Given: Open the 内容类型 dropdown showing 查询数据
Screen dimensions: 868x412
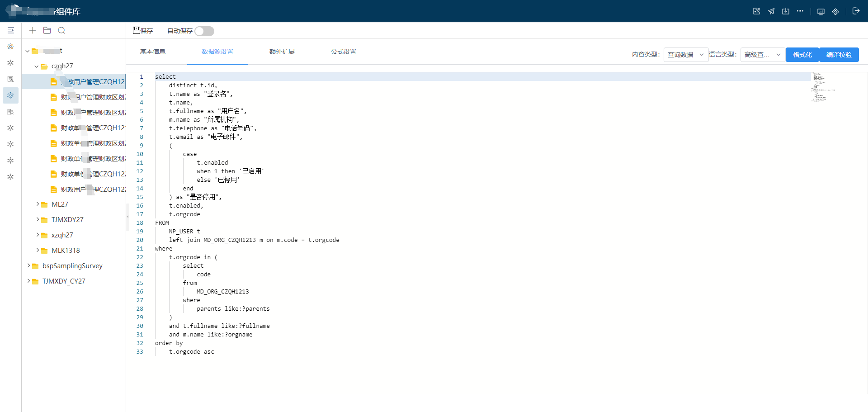Looking at the screenshot, I should (x=686, y=55).
